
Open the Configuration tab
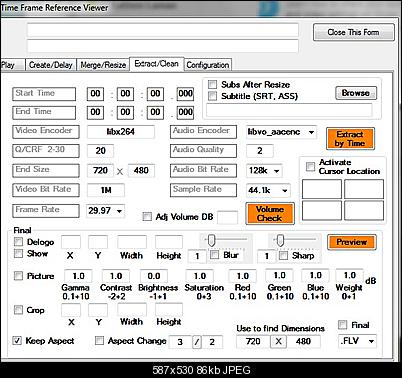[208, 65]
